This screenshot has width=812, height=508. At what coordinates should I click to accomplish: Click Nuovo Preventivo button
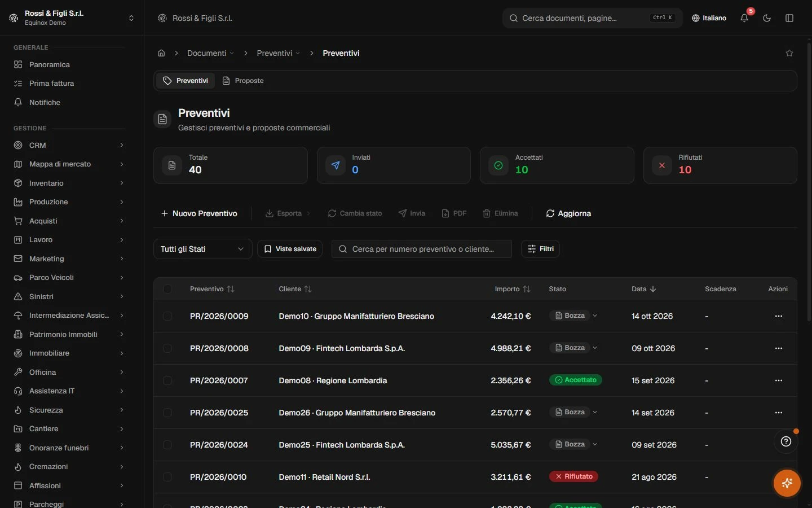(x=199, y=213)
